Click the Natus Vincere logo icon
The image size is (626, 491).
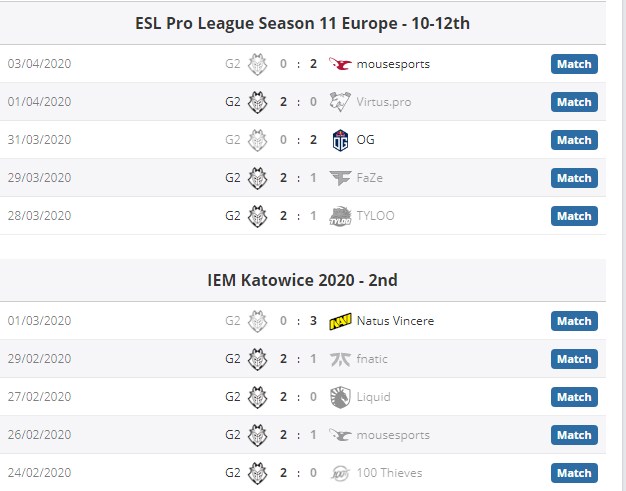(340, 321)
